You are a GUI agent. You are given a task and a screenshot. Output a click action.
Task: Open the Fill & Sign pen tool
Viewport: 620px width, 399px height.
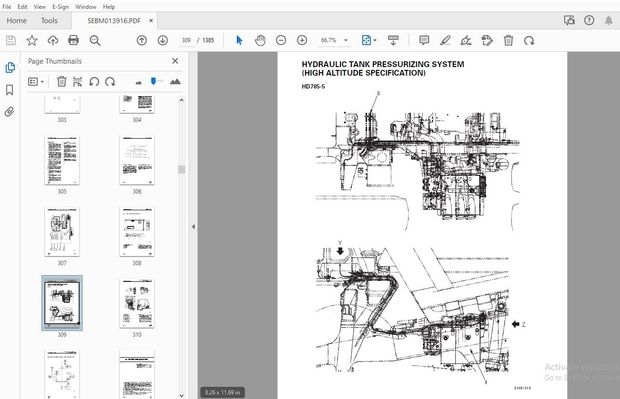click(466, 40)
